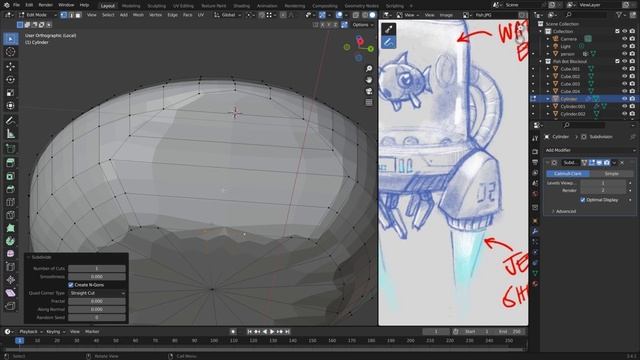Click the Smoothness value field
Screen dimensions: 640x360
point(97,277)
